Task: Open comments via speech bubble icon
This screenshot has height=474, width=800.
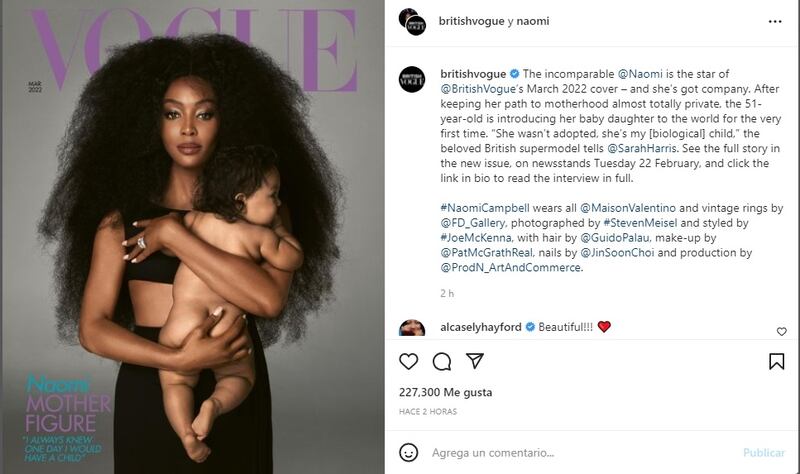Action: point(442,362)
